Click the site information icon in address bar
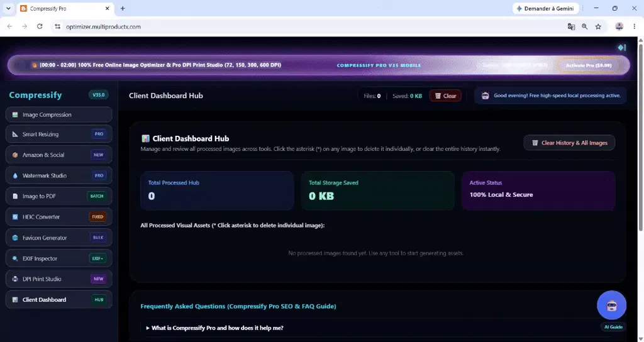Screen dimensions: 644x342 57,26
